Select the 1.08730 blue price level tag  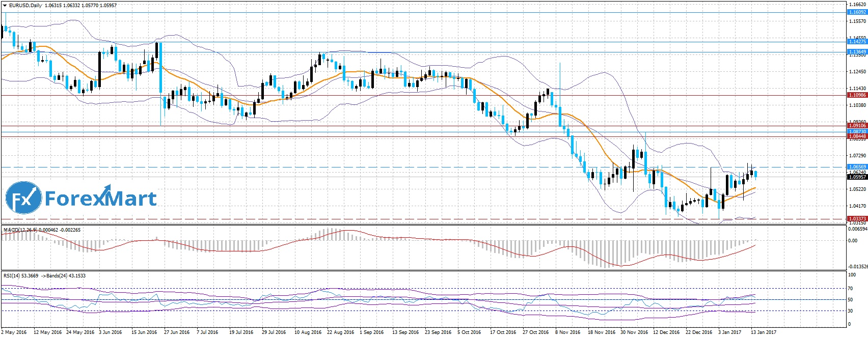point(857,131)
